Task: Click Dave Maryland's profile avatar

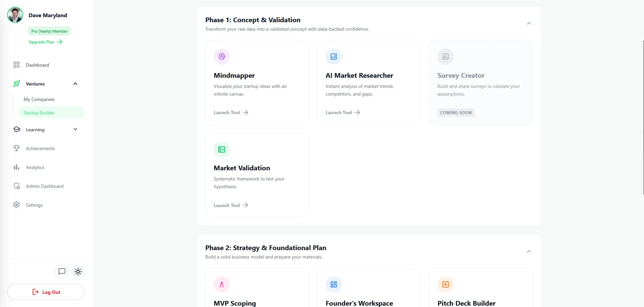Action: click(15, 15)
